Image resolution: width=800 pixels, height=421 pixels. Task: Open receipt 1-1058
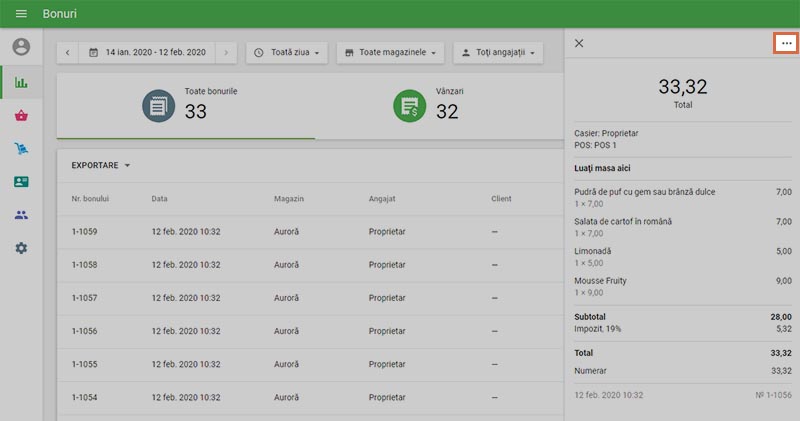[310, 265]
